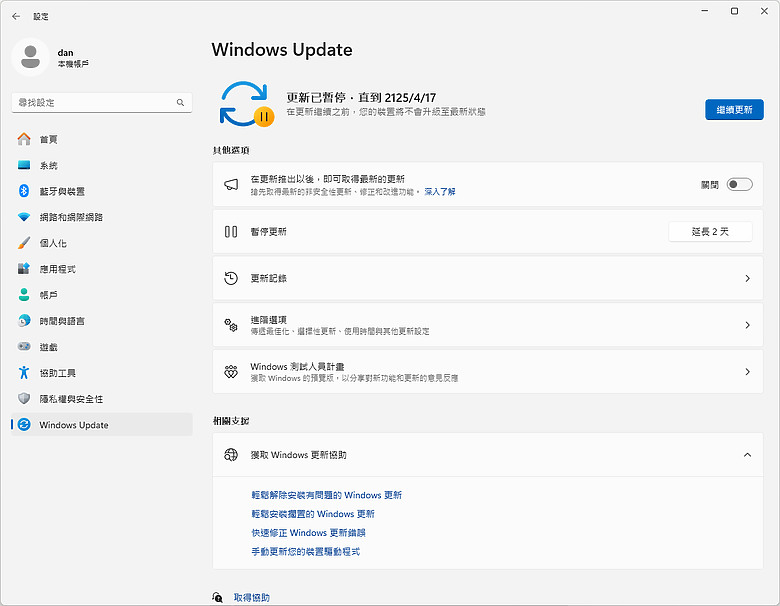The width and height of the screenshot is (780, 606).
Task: Collapse 獲取 Windows 更新協助 section
Action: [747, 455]
